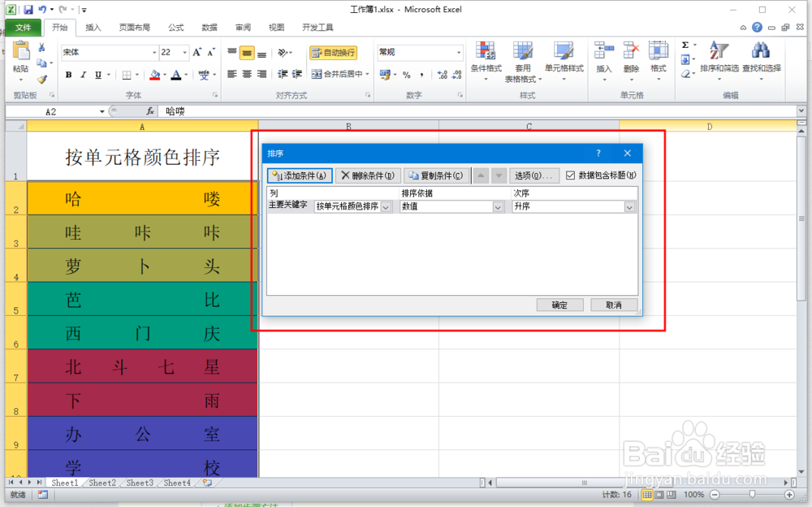Toggle Italic formatting
Screen dimensions: 812x507
click(83, 76)
